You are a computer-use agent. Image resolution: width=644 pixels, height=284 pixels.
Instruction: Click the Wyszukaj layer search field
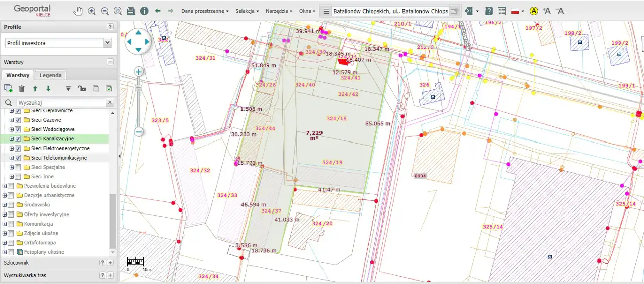tap(60, 102)
